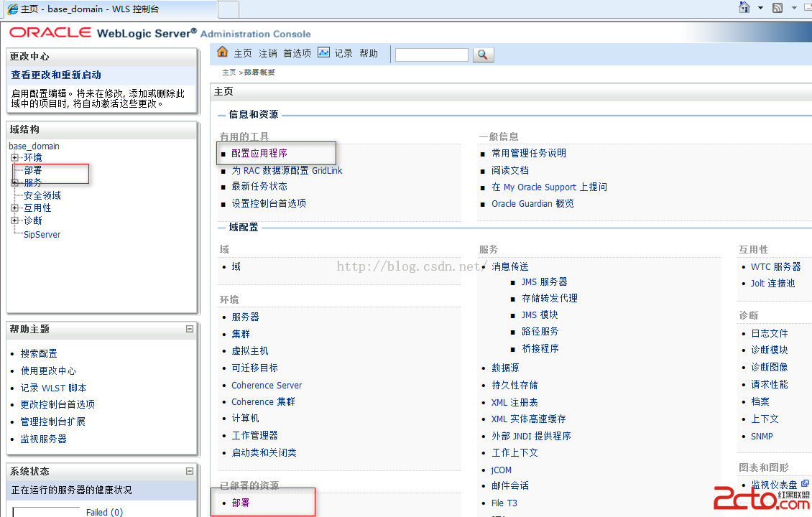The width and height of the screenshot is (812, 517).
Task: Open 帮助 in the toolbar
Action: click(x=369, y=53)
